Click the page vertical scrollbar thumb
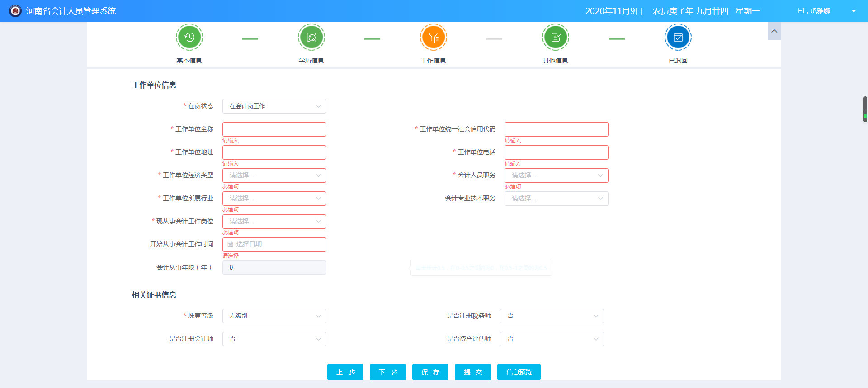 (x=865, y=109)
